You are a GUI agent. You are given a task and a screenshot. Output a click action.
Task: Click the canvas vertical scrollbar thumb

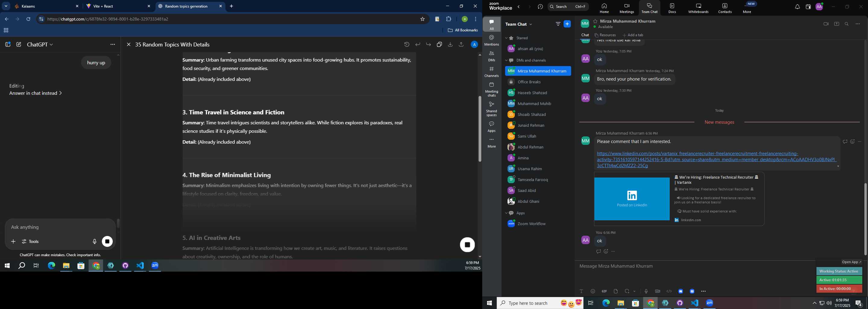480,129
